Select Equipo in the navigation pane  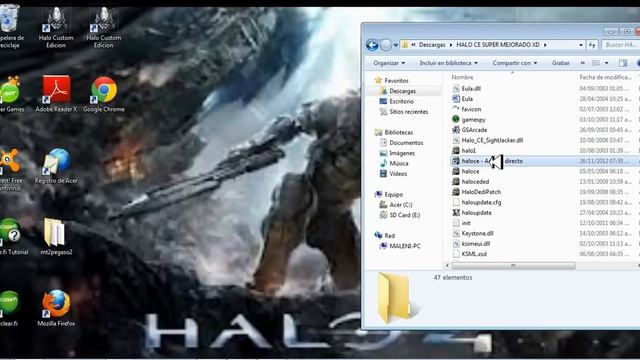coord(393,194)
